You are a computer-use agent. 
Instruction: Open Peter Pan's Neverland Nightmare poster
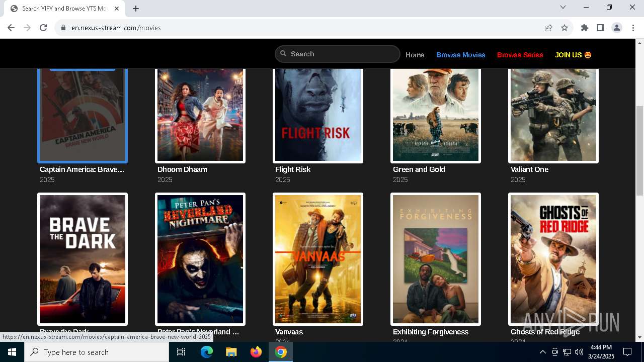(x=200, y=259)
